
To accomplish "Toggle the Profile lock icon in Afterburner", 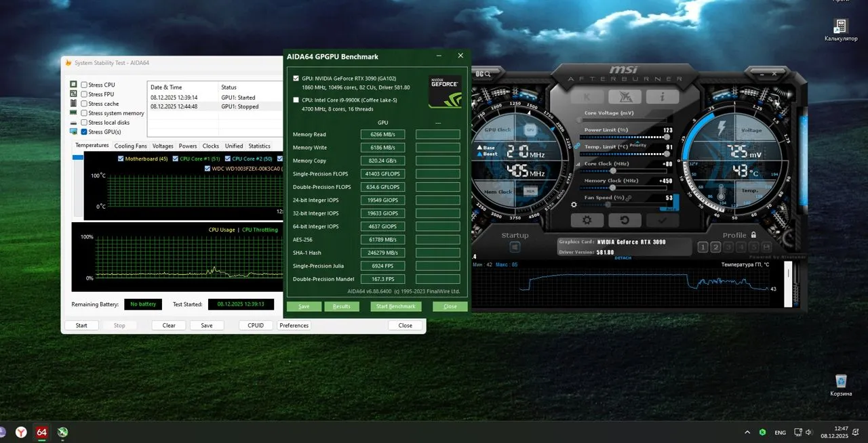I will coord(754,234).
